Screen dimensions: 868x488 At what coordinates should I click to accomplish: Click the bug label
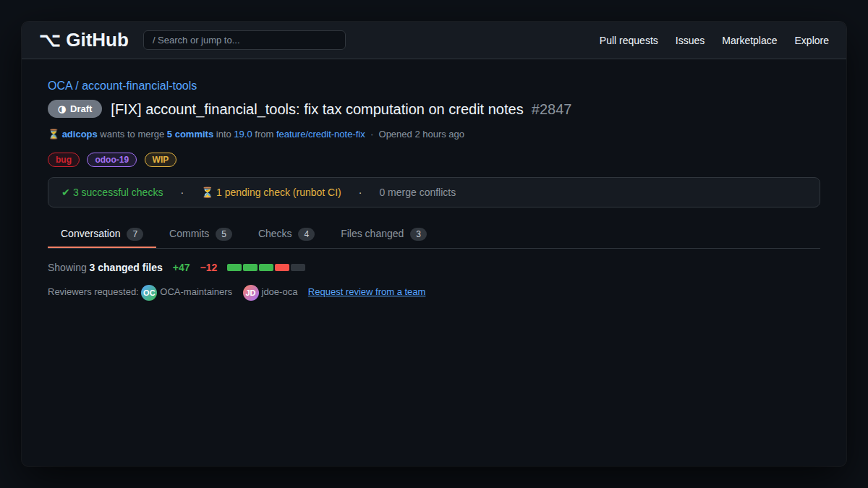coord(64,160)
